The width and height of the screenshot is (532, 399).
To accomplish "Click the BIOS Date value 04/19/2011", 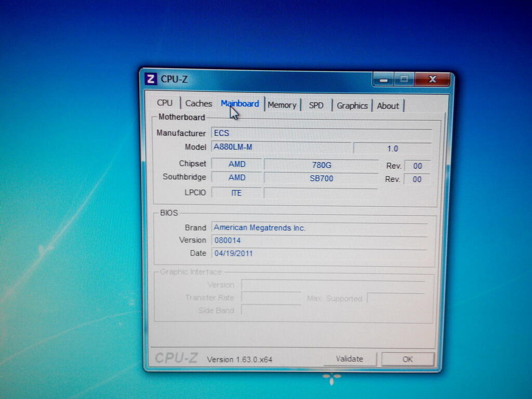I will click(320, 253).
